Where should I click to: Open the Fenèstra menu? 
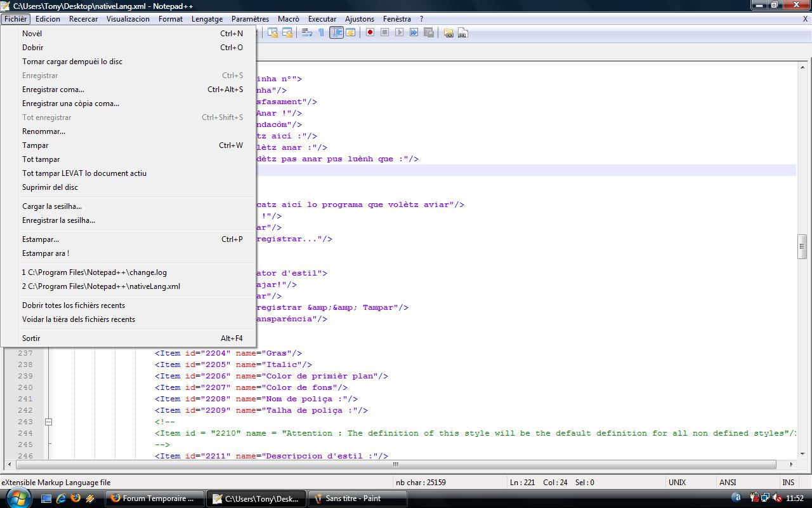pyautogui.click(x=397, y=19)
